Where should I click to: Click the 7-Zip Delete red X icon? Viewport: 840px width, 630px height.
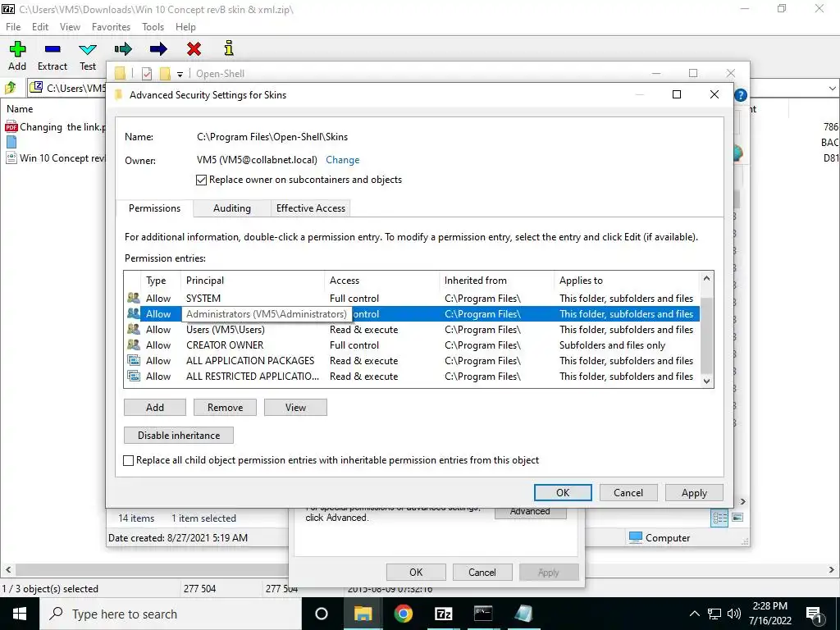point(194,49)
